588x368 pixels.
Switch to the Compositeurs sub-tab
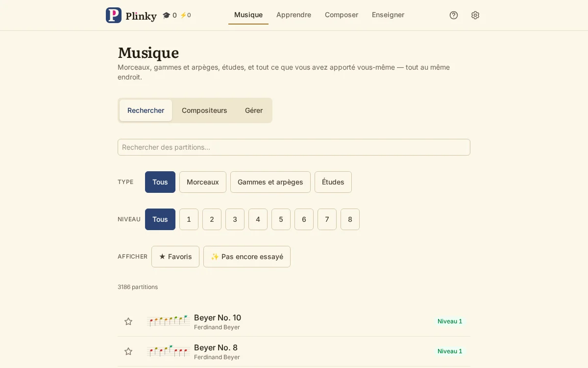point(204,110)
